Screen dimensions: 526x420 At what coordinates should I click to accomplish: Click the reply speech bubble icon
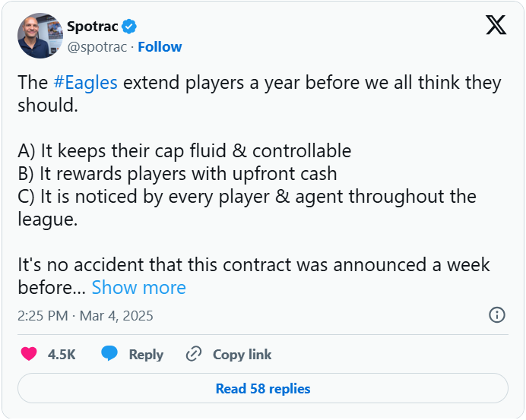click(x=110, y=354)
